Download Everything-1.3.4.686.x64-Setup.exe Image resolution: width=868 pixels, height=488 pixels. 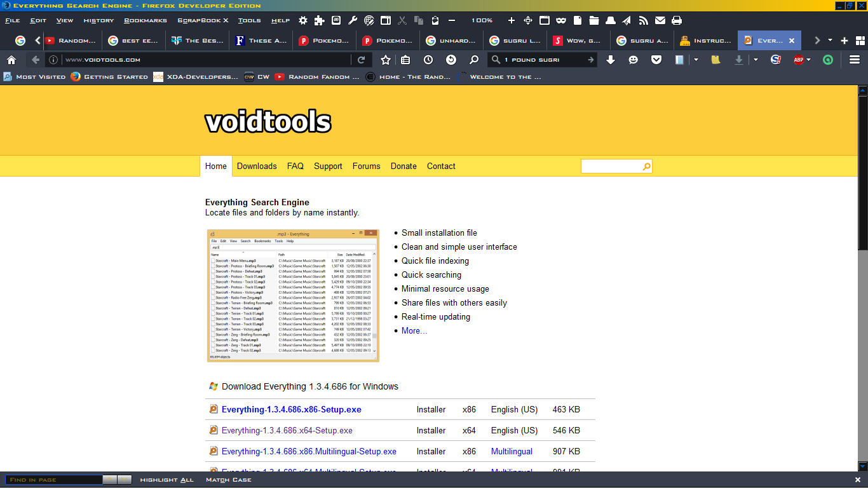[x=287, y=431]
